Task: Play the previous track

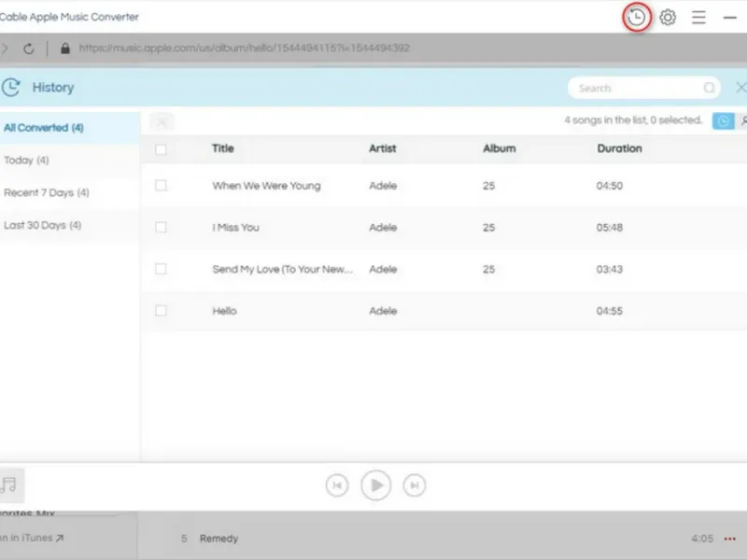Action: 337,485
